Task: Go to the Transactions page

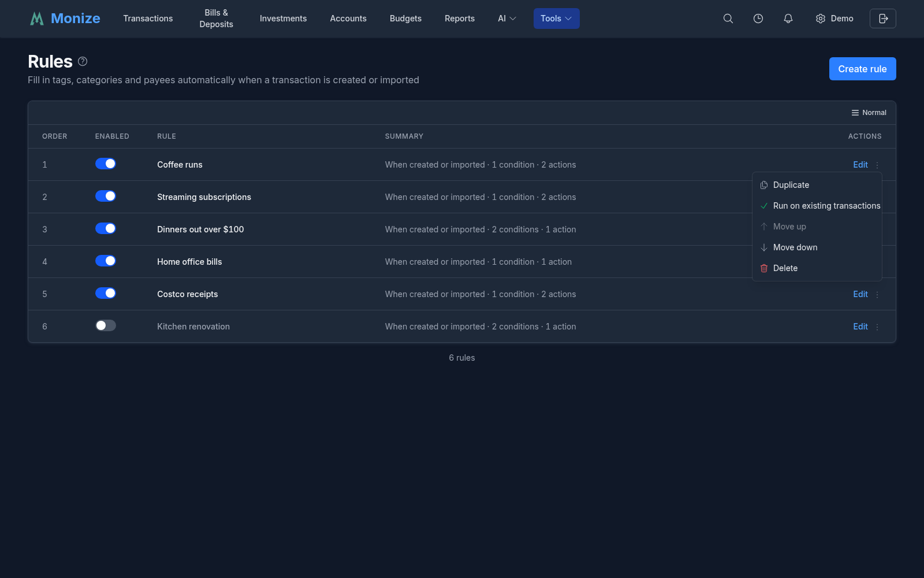Action: (x=148, y=18)
